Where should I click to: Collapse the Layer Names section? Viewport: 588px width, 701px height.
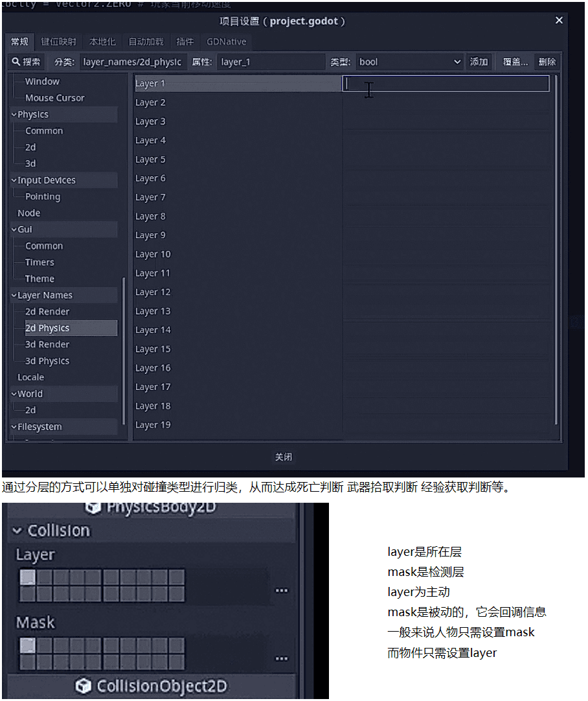point(14,295)
